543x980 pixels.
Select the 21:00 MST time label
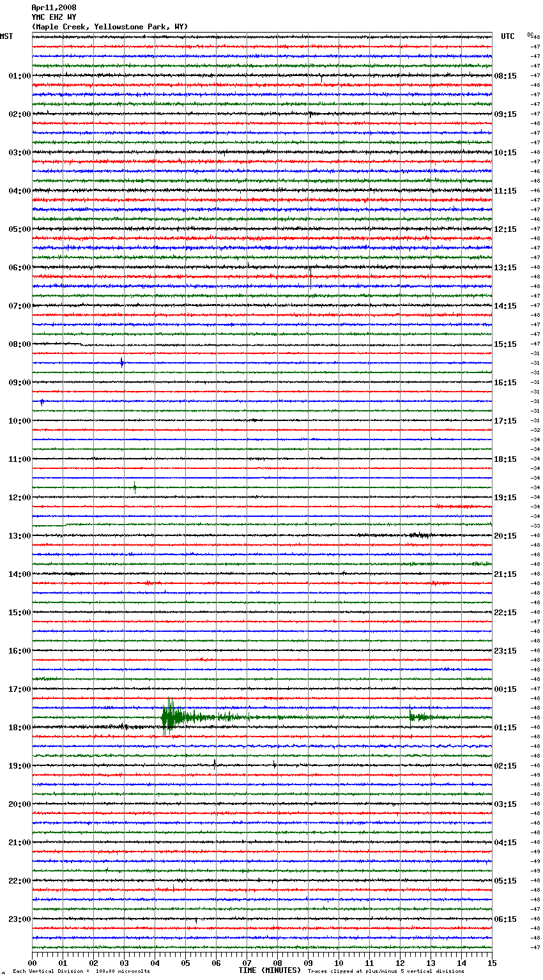pyautogui.click(x=20, y=843)
